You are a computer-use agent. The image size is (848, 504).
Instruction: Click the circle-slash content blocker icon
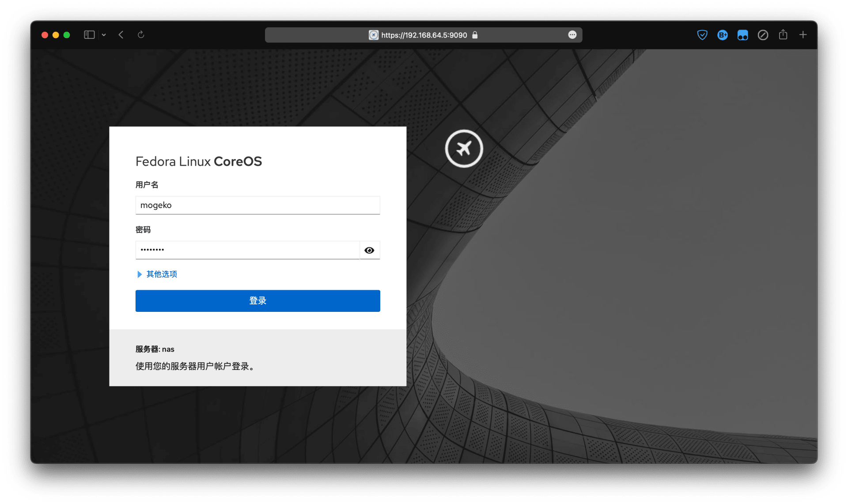(763, 35)
